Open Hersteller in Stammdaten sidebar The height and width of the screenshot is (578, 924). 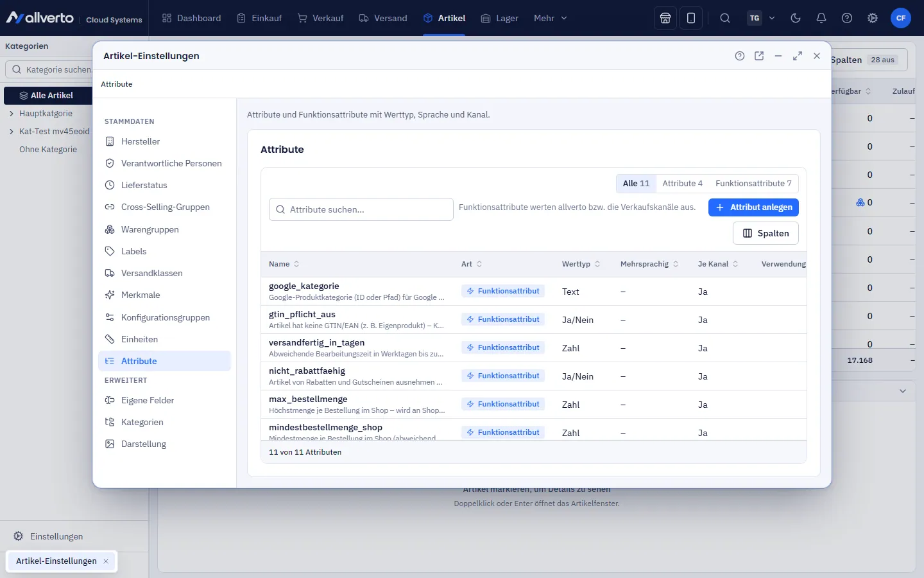pyautogui.click(x=164, y=141)
